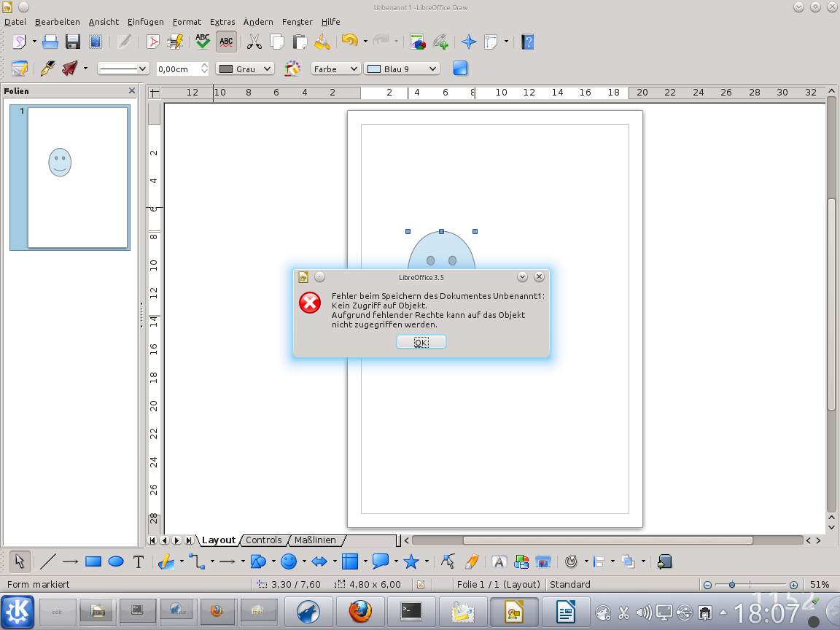The height and width of the screenshot is (630, 840).
Task: Click the Paste clipboard icon
Action: (300, 42)
